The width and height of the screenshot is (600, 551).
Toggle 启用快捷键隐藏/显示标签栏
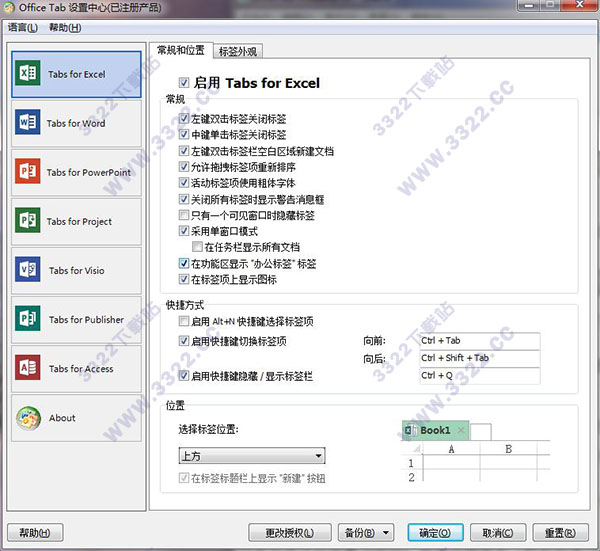[x=184, y=376]
